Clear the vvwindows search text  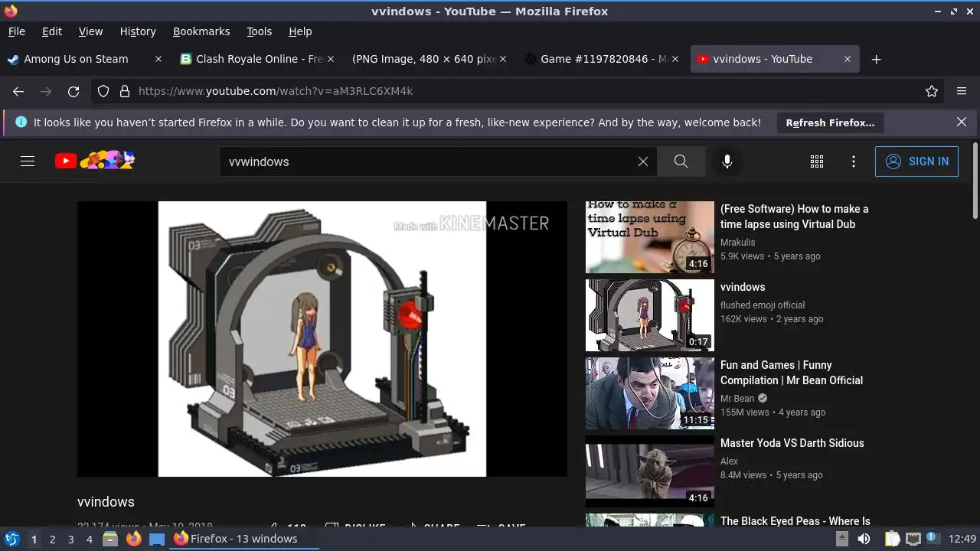(643, 161)
